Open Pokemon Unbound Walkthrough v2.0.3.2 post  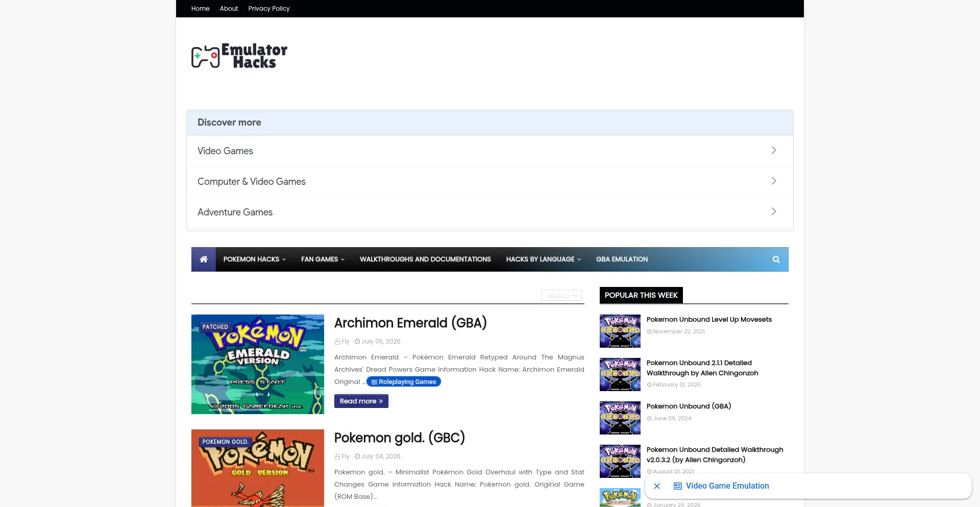coord(715,455)
